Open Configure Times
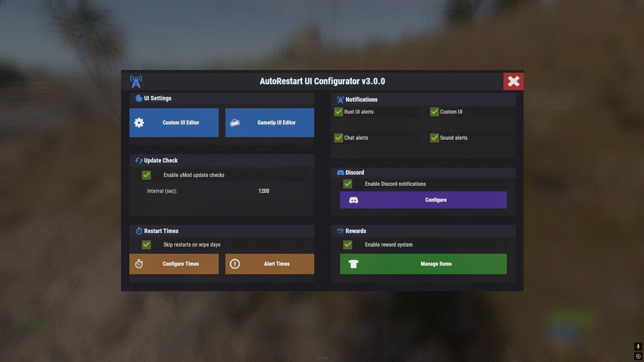The width and height of the screenshot is (644, 362). point(174,264)
